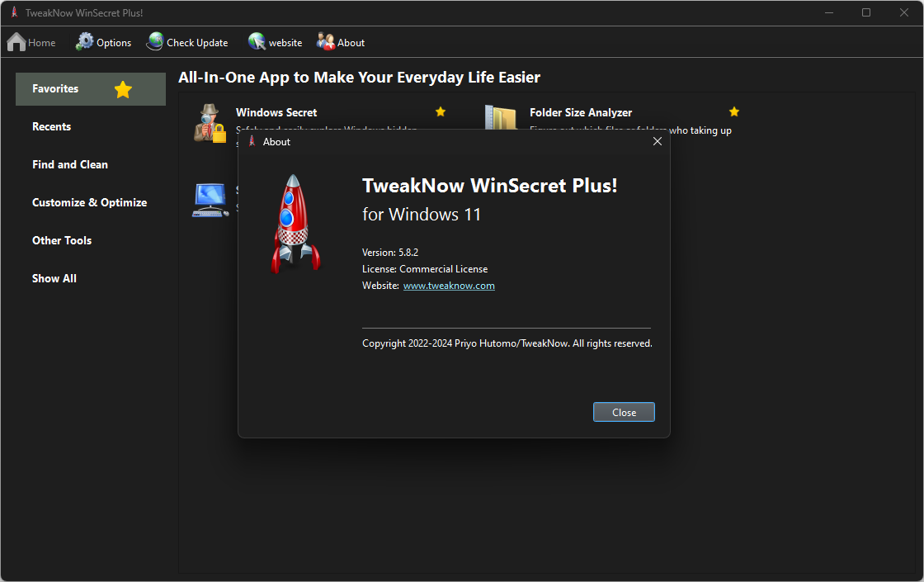This screenshot has width=924, height=582.
Task: Click the TweakNow WinSecret Plus! dialog heading
Action: pyautogui.click(x=490, y=186)
